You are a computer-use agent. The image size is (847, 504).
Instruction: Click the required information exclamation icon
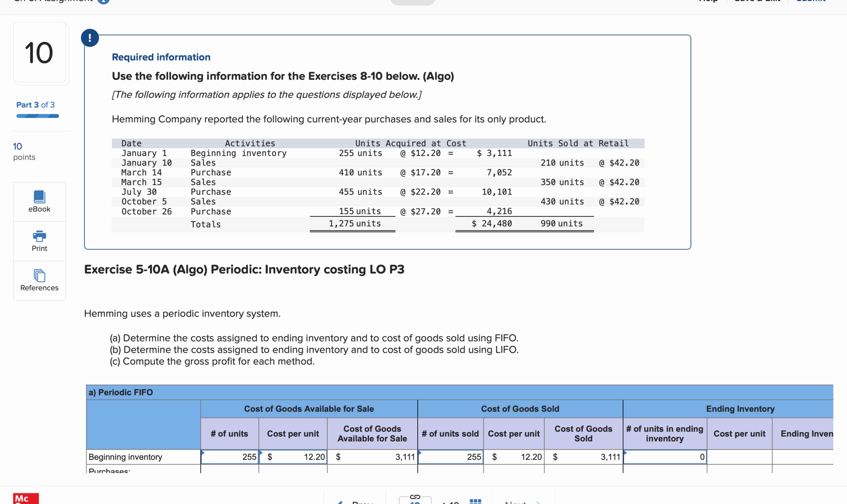pyautogui.click(x=90, y=38)
